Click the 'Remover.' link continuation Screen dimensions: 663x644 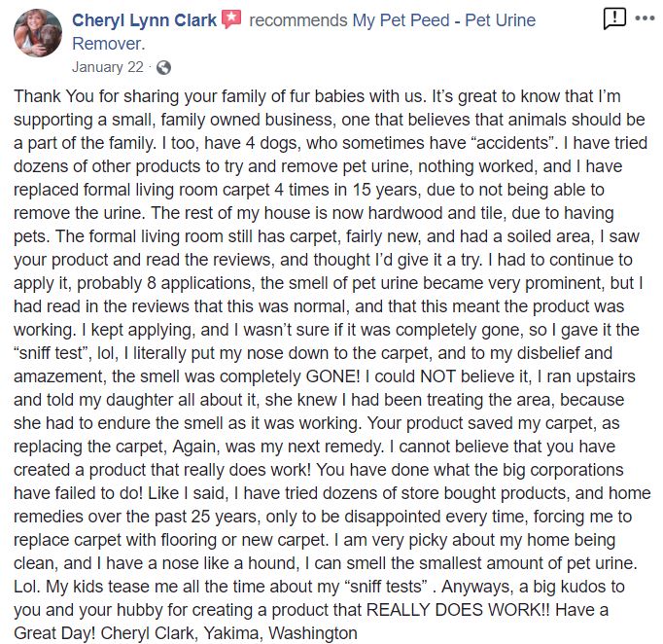point(109,44)
